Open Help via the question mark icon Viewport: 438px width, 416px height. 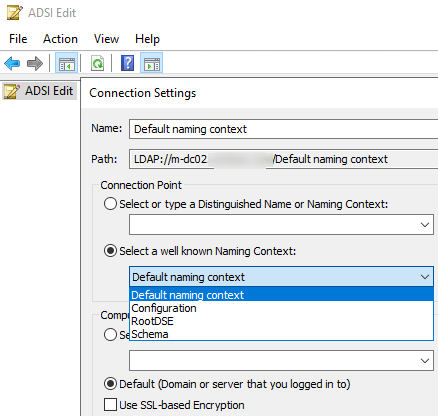click(127, 63)
